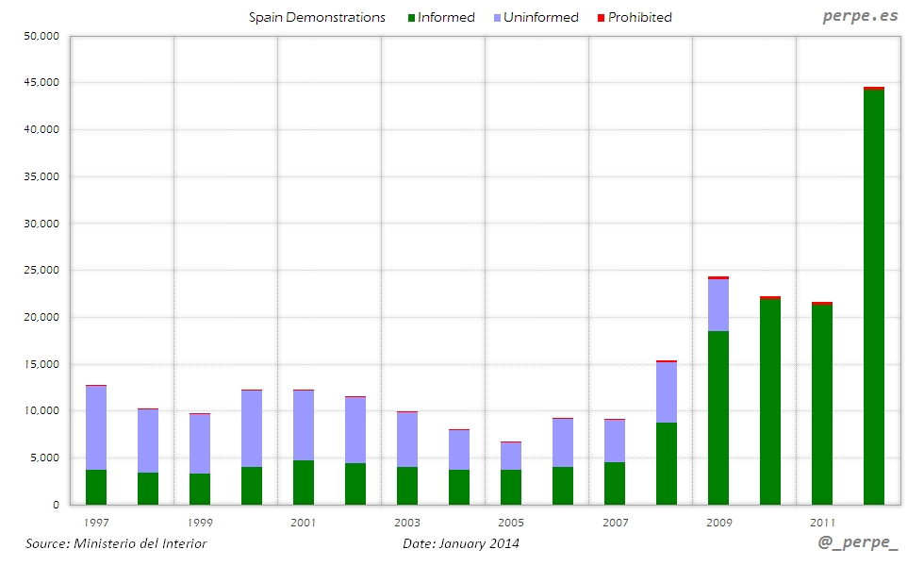Select the tallest green bar at far right
The image size is (924, 566).
click(874, 297)
